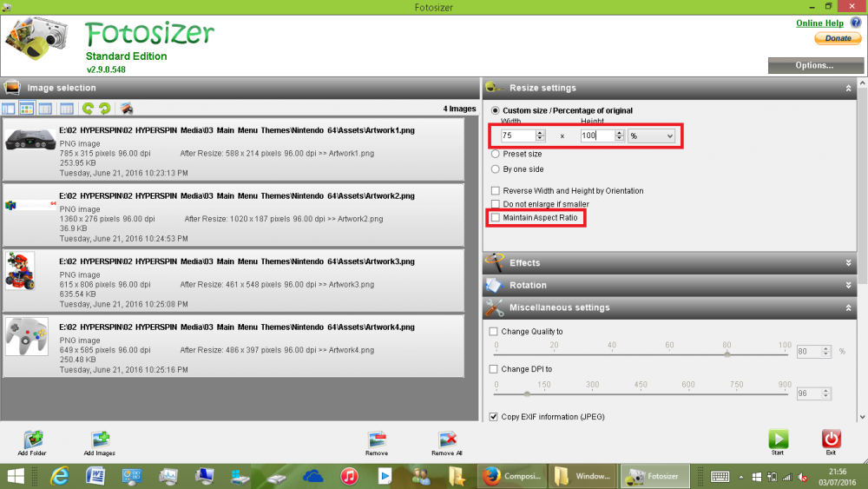Click the Windows Start button
868x489 pixels.
[16, 476]
